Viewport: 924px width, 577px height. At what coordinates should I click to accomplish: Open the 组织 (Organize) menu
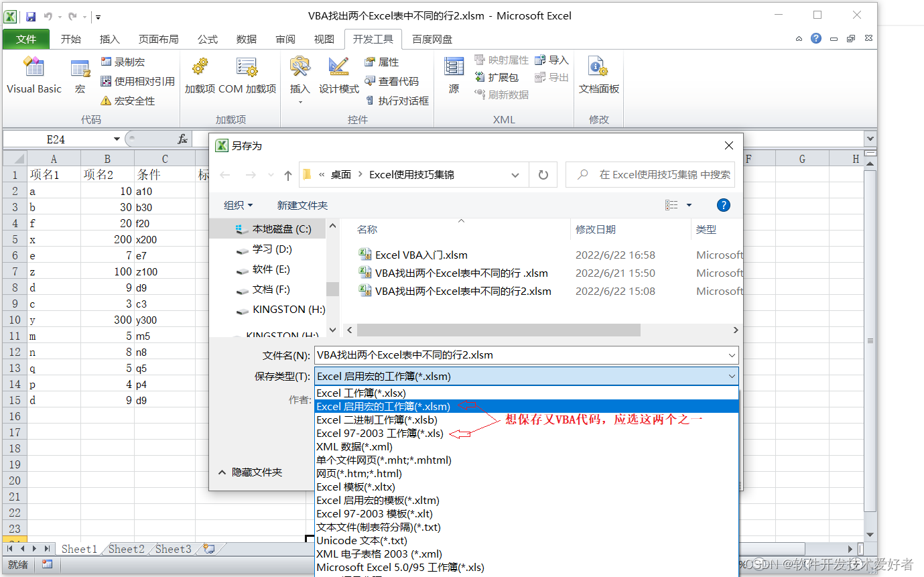pos(239,205)
